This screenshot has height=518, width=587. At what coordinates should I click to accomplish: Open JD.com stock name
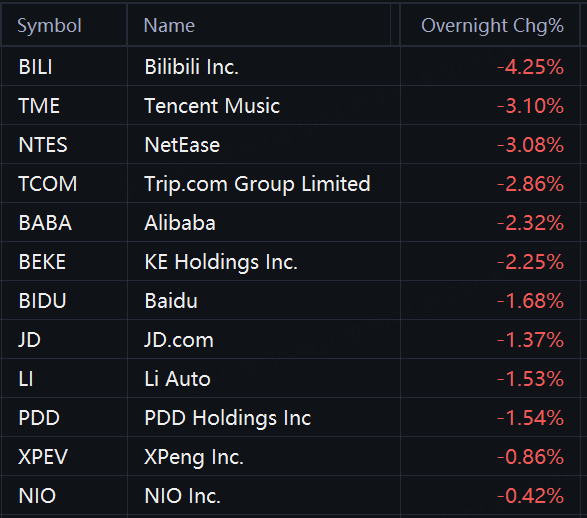click(179, 340)
